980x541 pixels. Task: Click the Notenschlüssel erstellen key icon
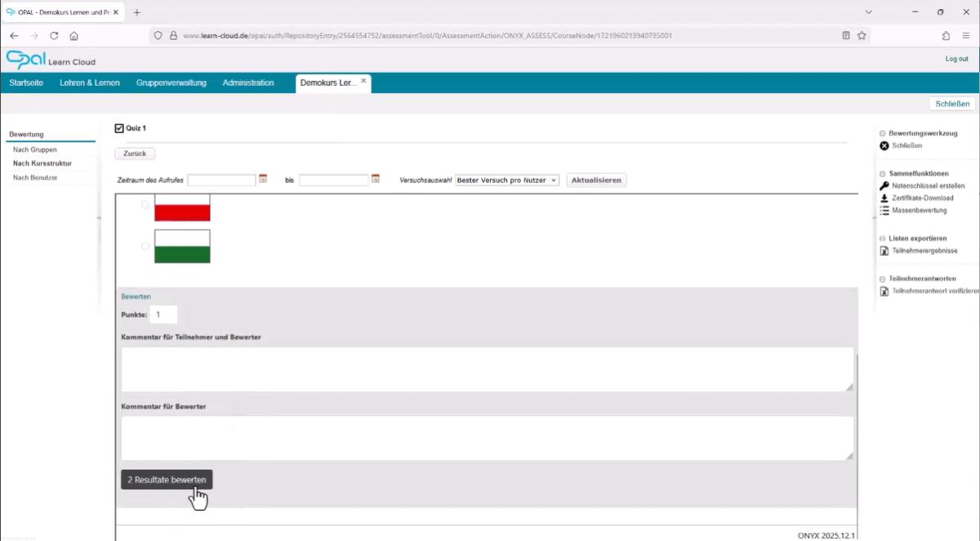(884, 186)
